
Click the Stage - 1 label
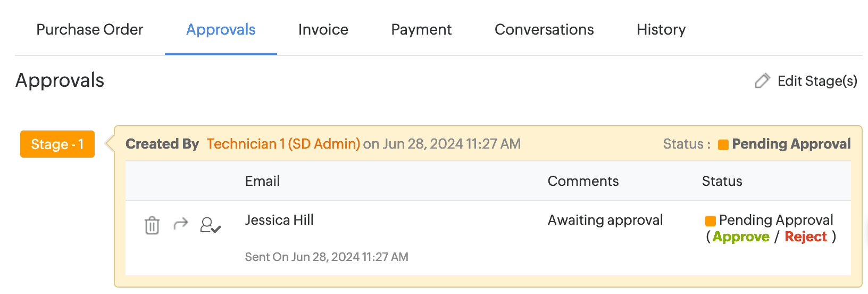coord(57,144)
